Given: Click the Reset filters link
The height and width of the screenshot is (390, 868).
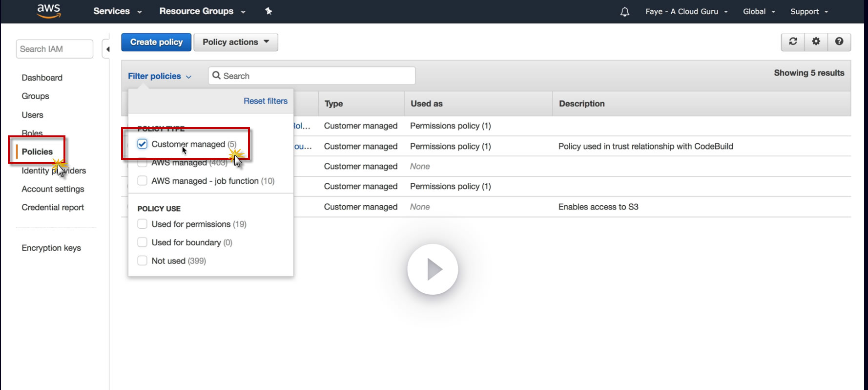Looking at the screenshot, I should point(266,101).
